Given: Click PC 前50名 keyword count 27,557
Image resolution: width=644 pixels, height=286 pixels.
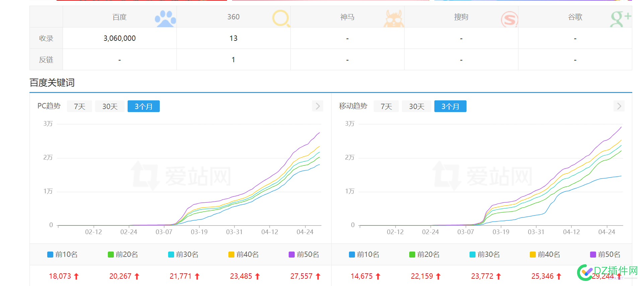Looking at the screenshot, I should click(x=301, y=276).
